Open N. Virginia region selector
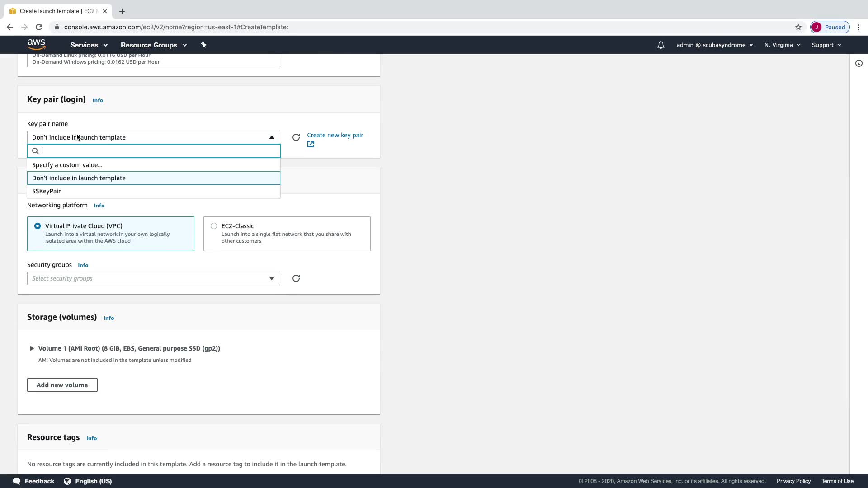The width and height of the screenshot is (868, 488). pos(782,45)
